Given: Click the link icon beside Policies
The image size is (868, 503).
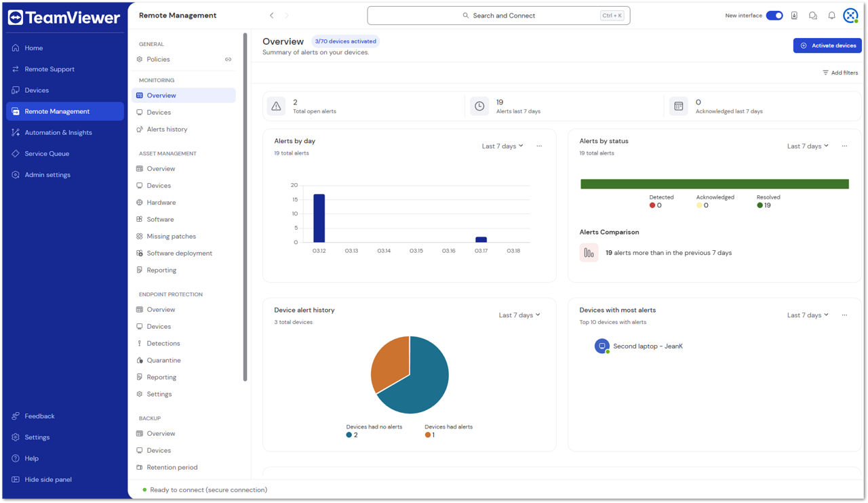Looking at the screenshot, I should point(228,60).
